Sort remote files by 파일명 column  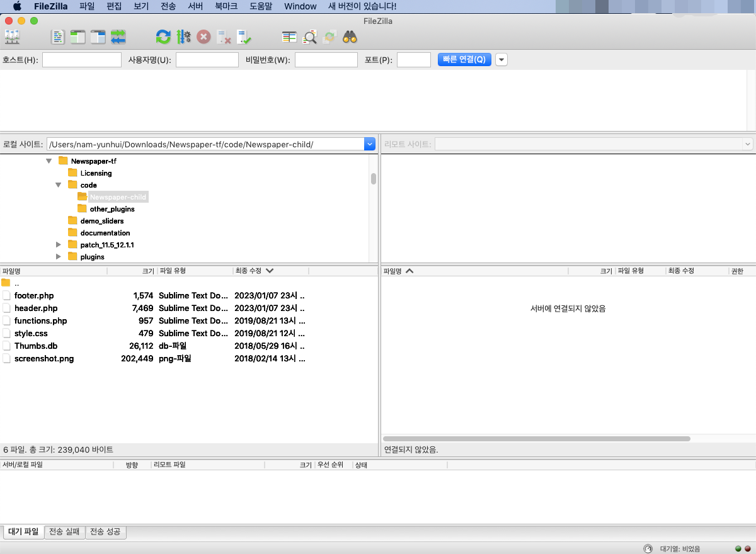[x=474, y=271]
